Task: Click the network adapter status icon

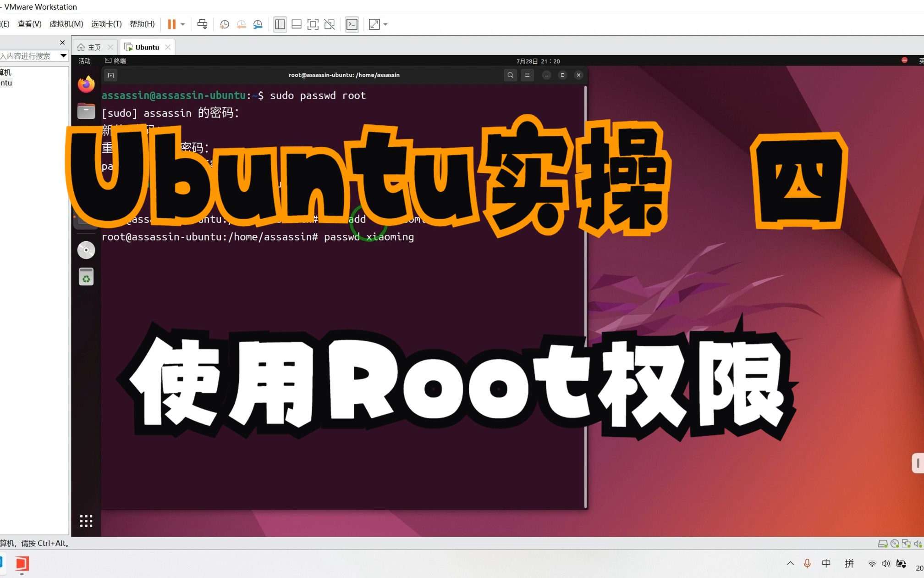Action: pyautogui.click(x=906, y=544)
